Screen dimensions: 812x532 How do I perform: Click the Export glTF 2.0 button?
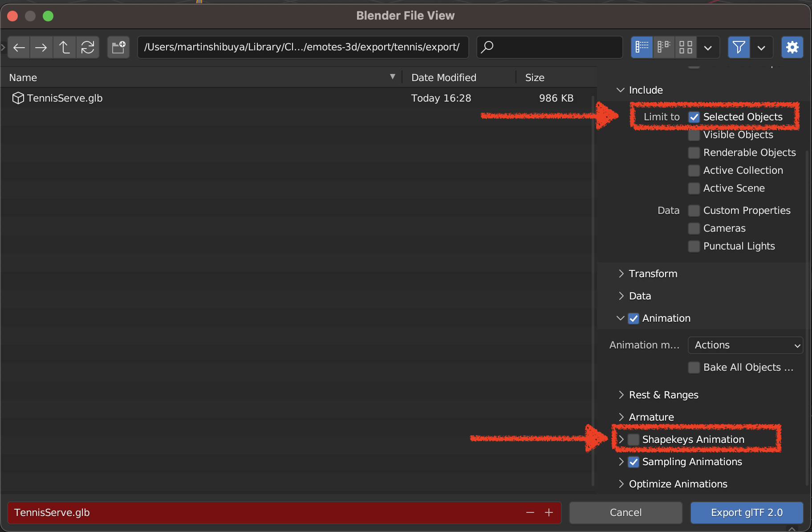click(x=747, y=513)
